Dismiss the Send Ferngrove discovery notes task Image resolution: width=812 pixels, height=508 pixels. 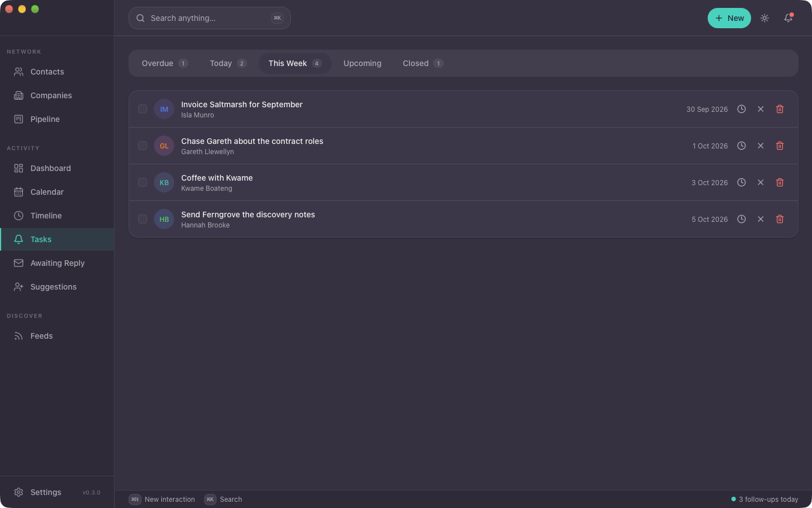pyautogui.click(x=761, y=219)
